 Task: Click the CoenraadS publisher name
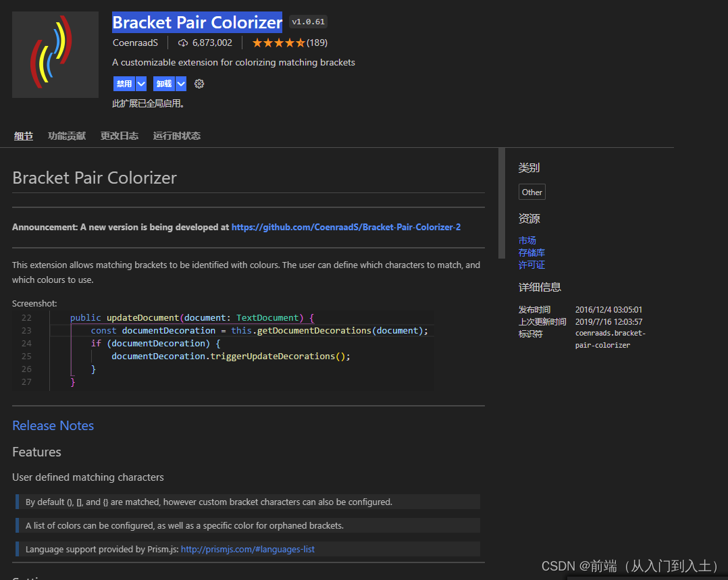[135, 43]
